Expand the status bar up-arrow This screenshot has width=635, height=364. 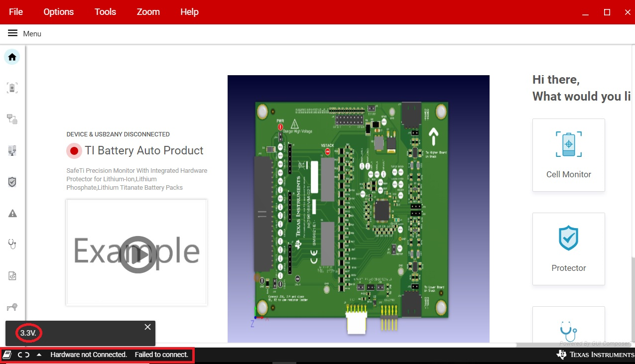point(39,355)
